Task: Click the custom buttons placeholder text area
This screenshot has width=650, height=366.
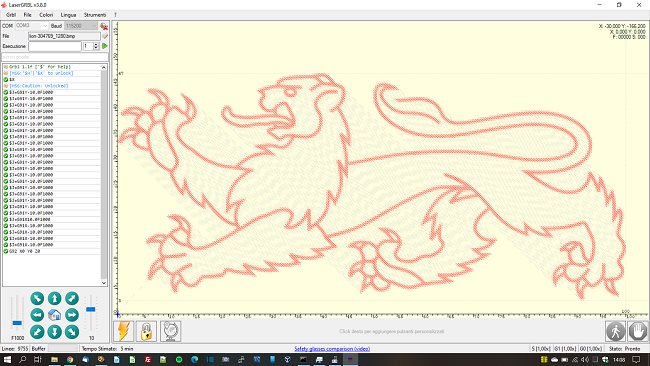Action: click(391, 331)
